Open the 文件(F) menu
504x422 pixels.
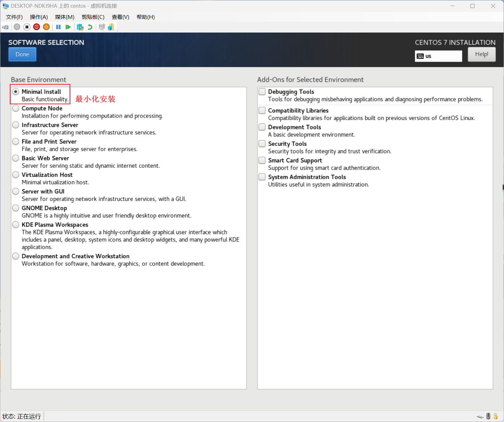(14, 17)
